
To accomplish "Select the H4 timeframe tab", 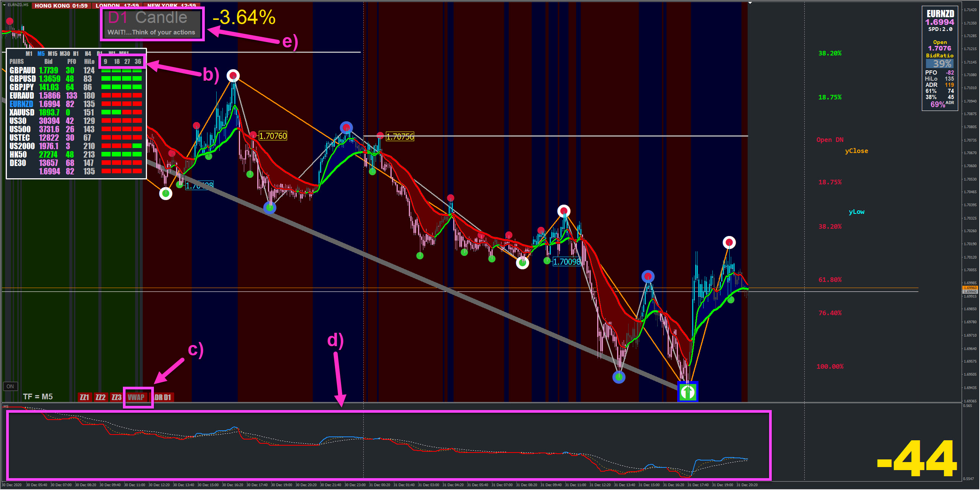I will 88,54.
